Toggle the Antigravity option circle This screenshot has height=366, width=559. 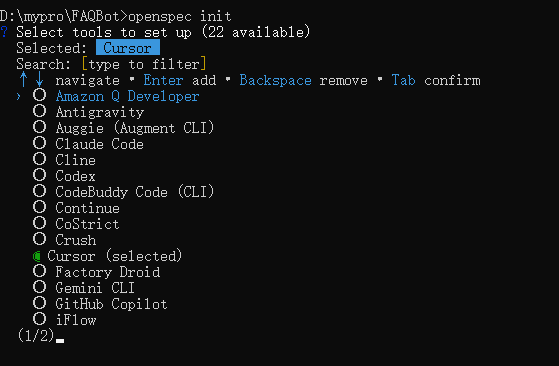39,111
